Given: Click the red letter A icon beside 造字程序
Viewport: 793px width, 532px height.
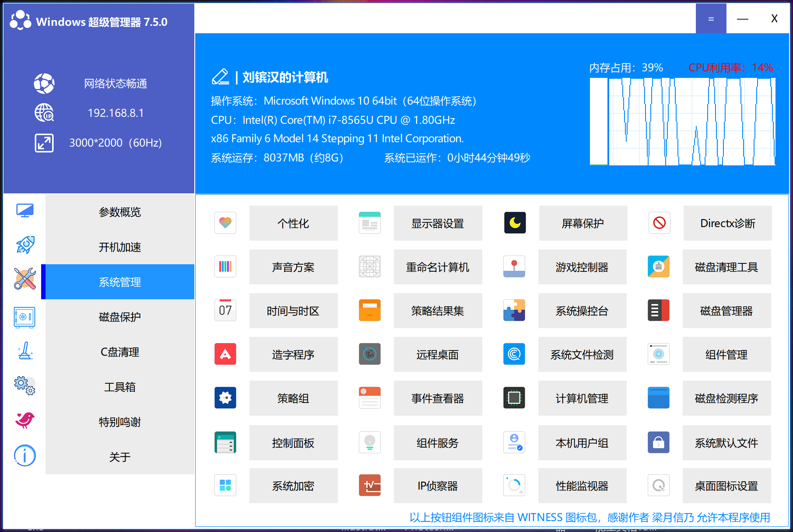Looking at the screenshot, I should (225, 354).
